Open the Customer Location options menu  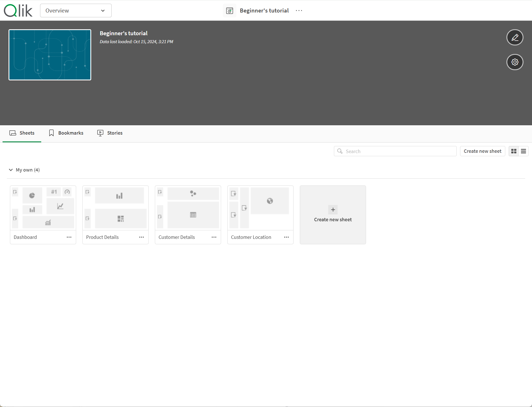click(x=286, y=237)
